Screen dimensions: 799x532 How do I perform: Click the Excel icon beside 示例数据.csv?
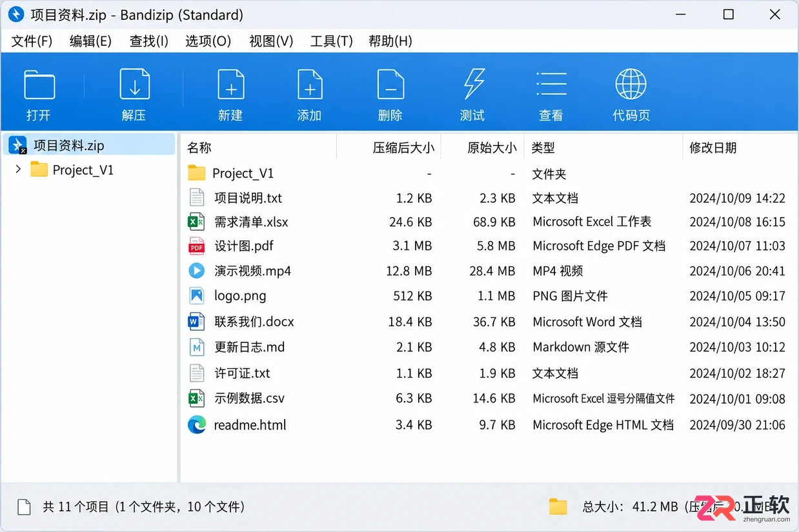[196, 398]
